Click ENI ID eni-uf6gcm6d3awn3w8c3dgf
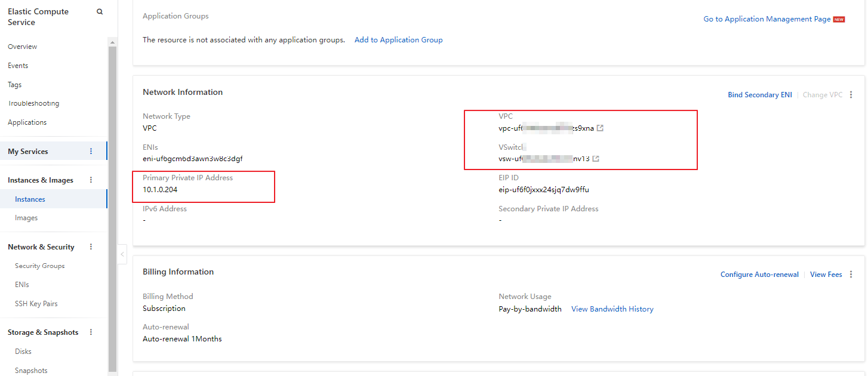Viewport: 868px width, 376px height. [193, 159]
